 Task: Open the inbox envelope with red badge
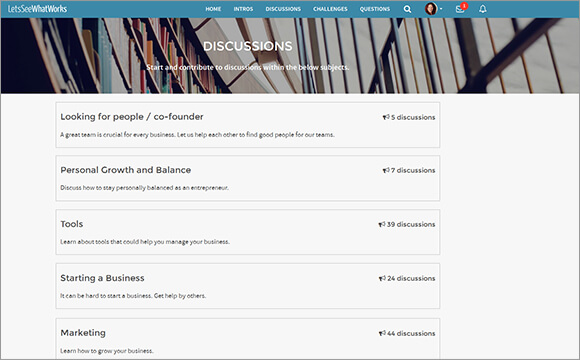point(461,9)
